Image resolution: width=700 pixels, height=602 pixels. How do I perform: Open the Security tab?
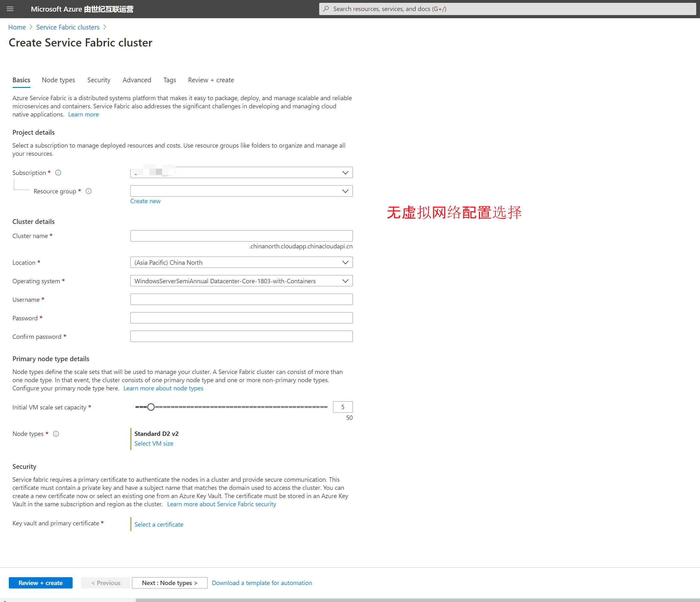pyautogui.click(x=99, y=80)
